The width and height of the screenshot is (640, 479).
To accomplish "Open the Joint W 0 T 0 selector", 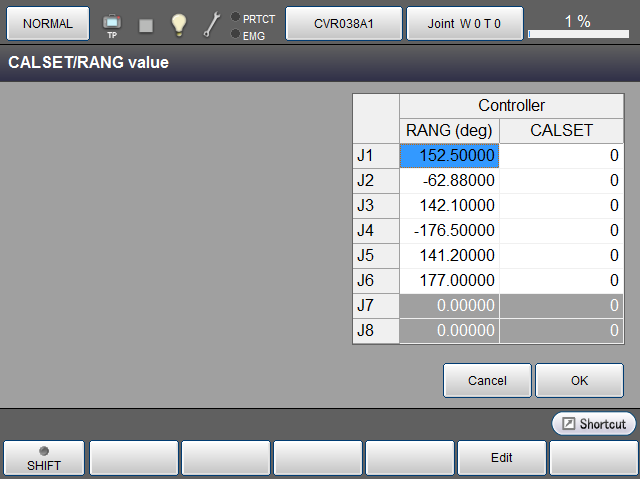I will coord(465,23).
